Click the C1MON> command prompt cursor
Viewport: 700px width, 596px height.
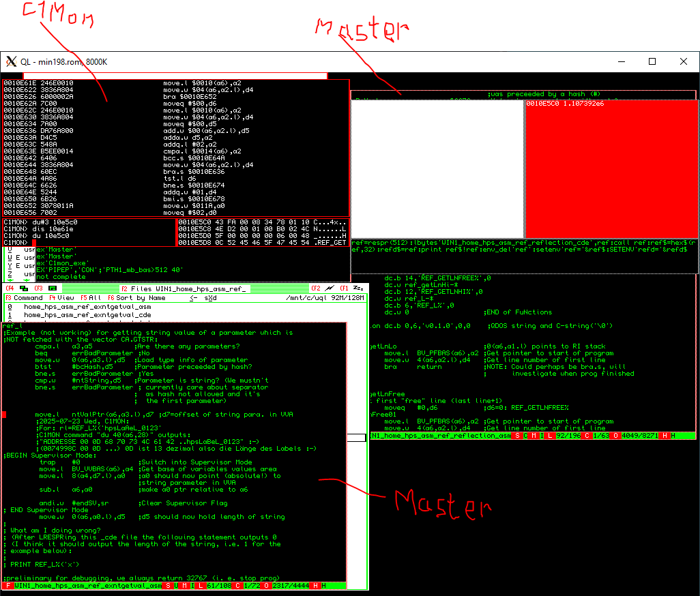point(34,243)
